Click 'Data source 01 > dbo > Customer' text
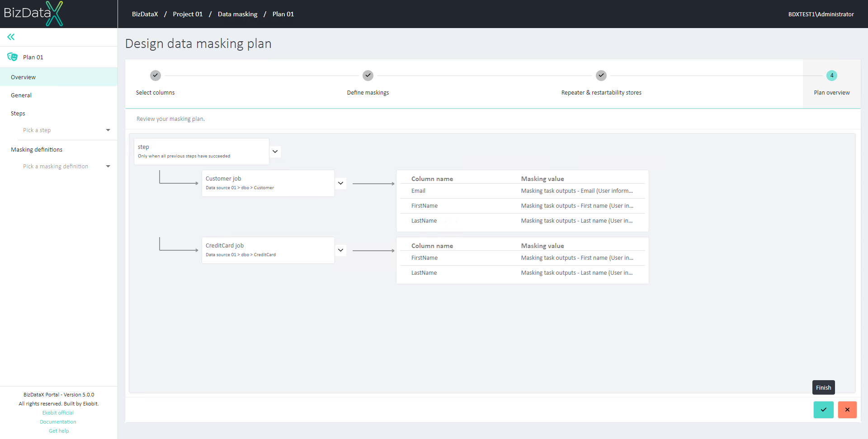Image resolution: width=868 pixels, height=439 pixels. click(x=240, y=188)
